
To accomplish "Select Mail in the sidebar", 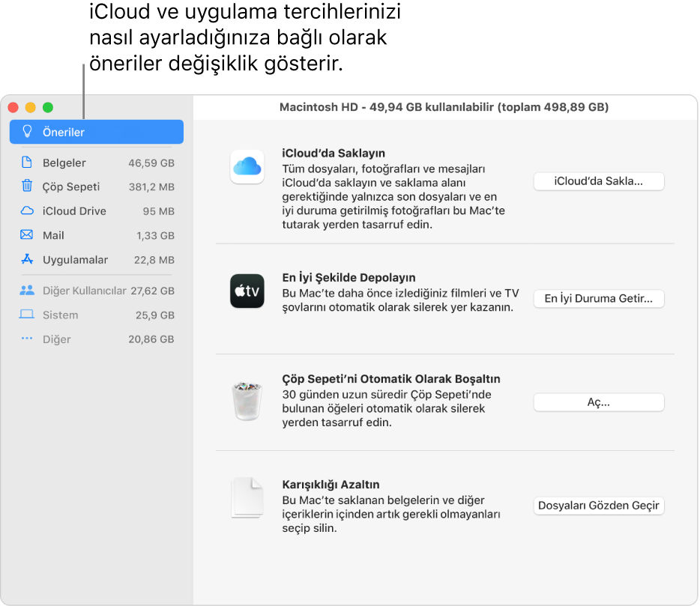I will [x=97, y=235].
